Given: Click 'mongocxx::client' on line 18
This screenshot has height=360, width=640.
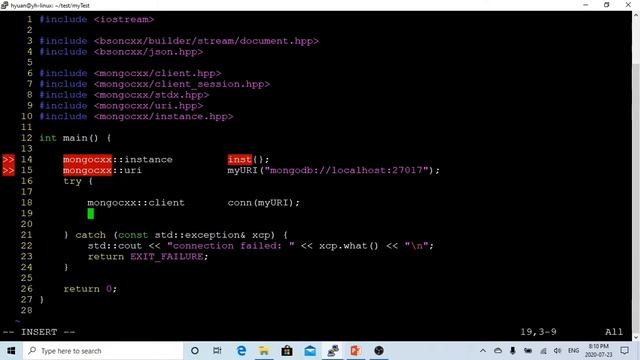Looking at the screenshot, I should (x=136, y=202).
